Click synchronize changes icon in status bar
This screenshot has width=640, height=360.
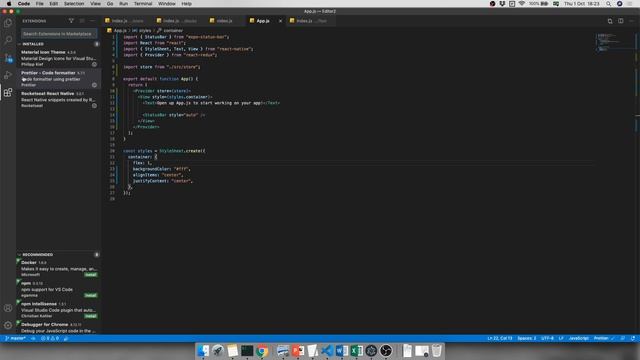pos(33,338)
